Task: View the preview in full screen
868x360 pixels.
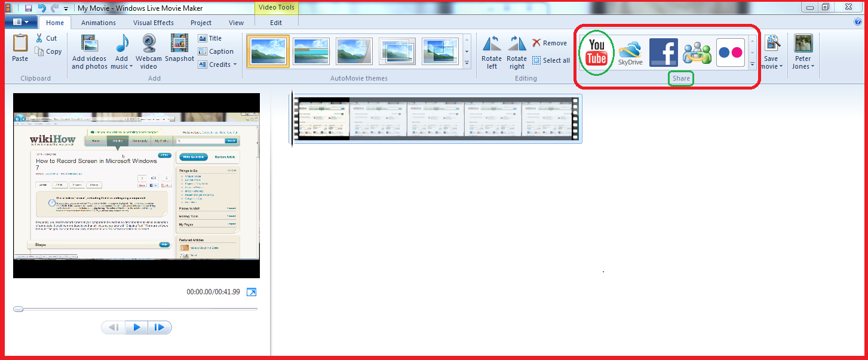Action: click(251, 292)
